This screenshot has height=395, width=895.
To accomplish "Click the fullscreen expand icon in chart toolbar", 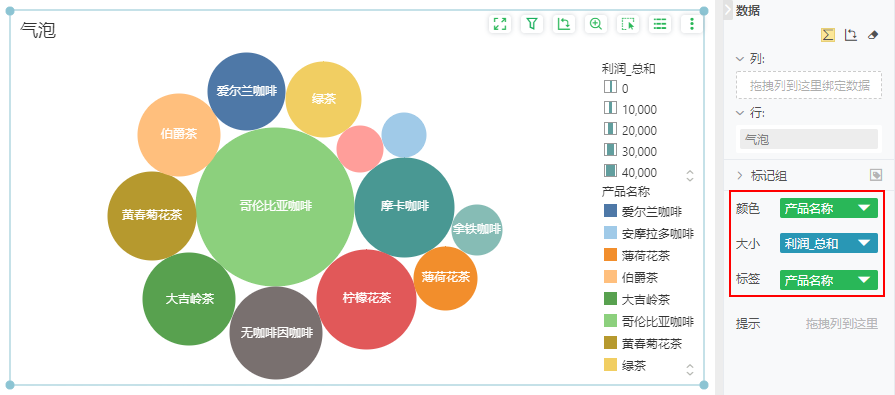I will tap(500, 24).
